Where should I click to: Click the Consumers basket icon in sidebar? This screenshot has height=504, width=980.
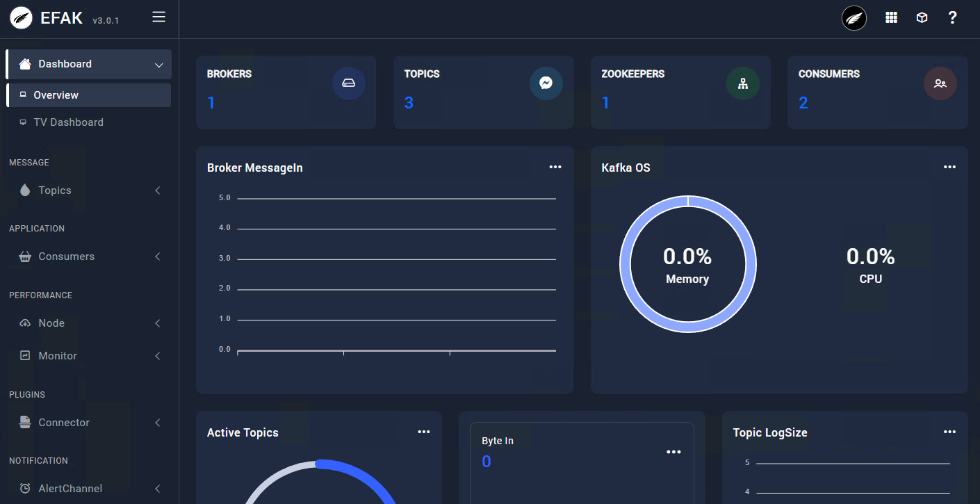(25, 257)
